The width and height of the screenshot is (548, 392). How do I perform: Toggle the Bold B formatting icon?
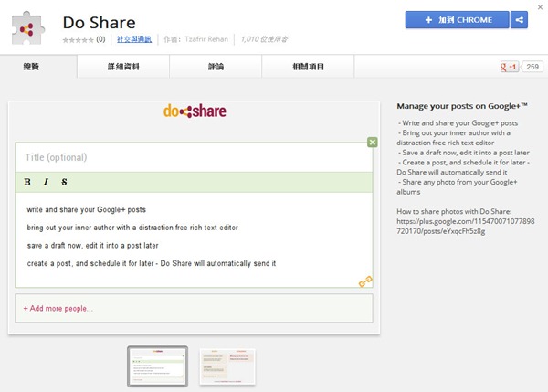(x=27, y=182)
